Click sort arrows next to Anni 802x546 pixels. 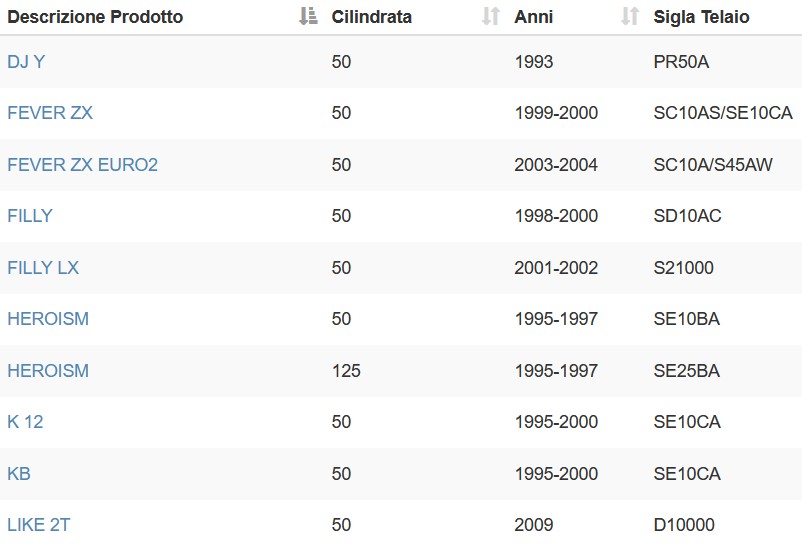pos(630,16)
